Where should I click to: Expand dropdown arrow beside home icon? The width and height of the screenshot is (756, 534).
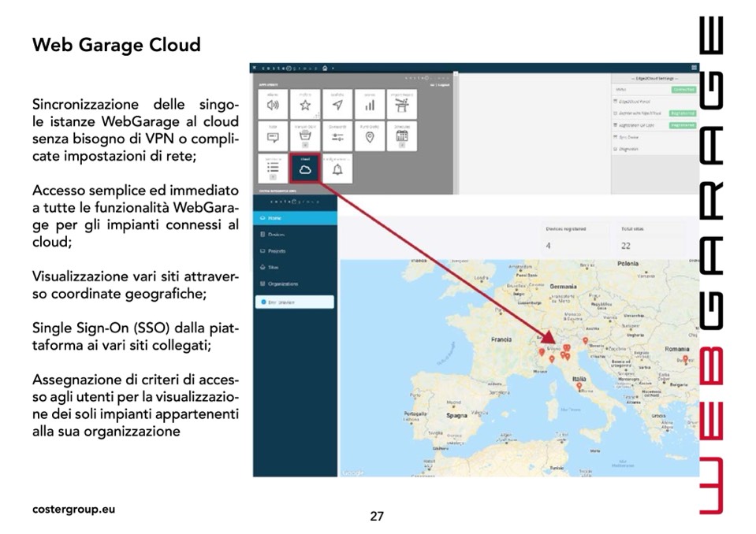[x=333, y=69]
